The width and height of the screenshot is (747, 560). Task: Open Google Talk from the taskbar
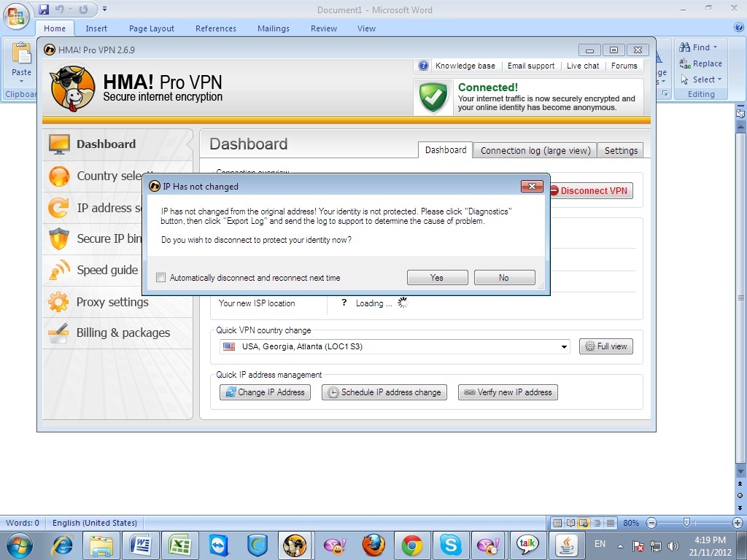[527, 545]
